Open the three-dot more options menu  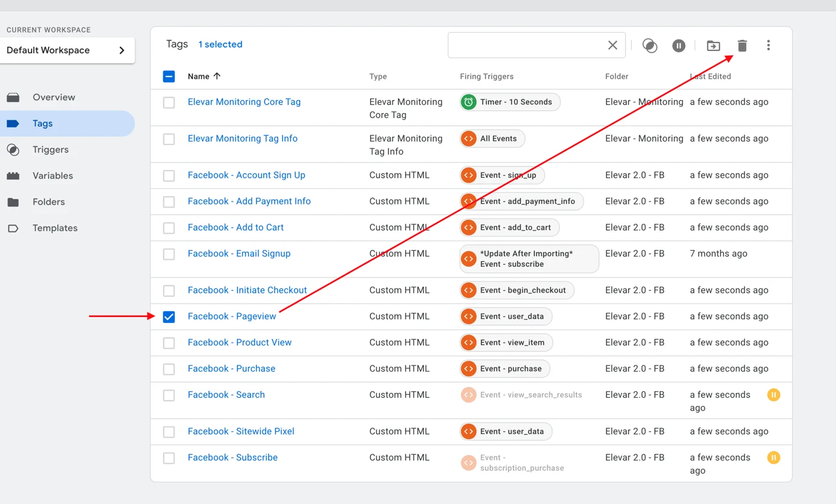tap(769, 46)
